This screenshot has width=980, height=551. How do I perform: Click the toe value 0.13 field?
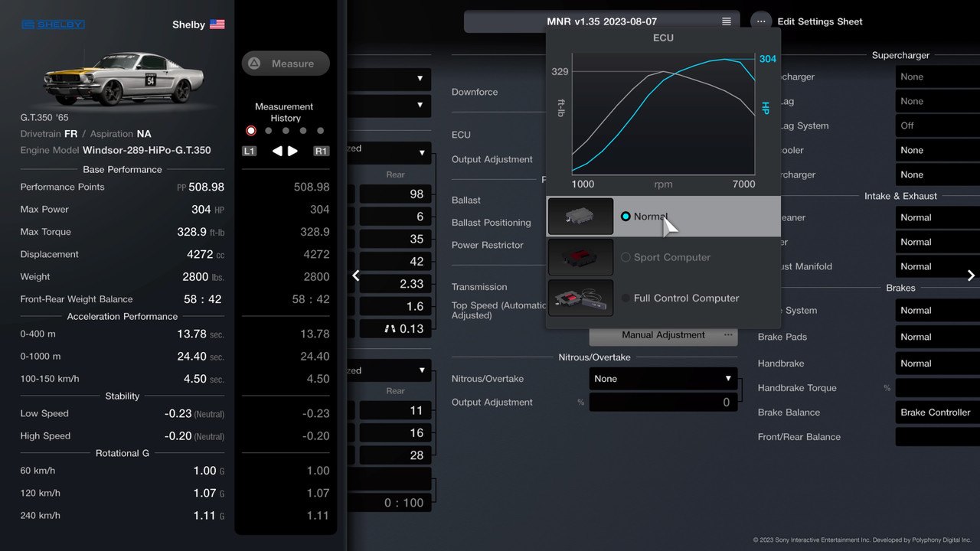[395, 328]
